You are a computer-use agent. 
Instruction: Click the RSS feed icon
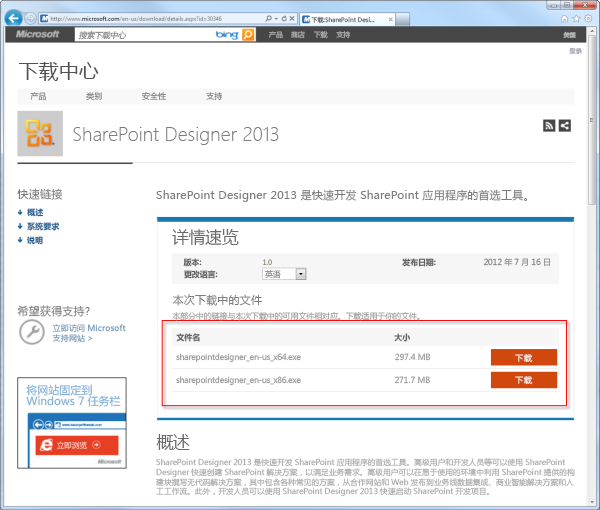(x=549, y=125)
